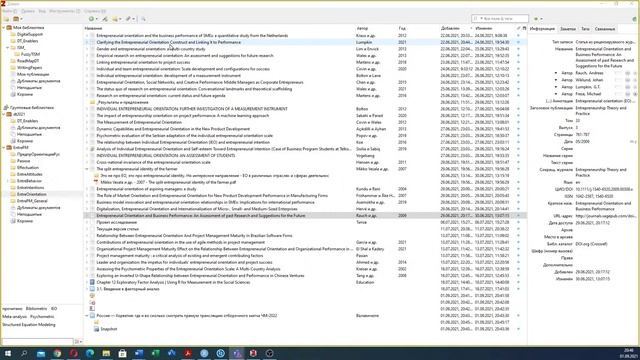This screenshot has width=640, height=360.
Task: Open the Правка menu
Action: tap(28, 11)
